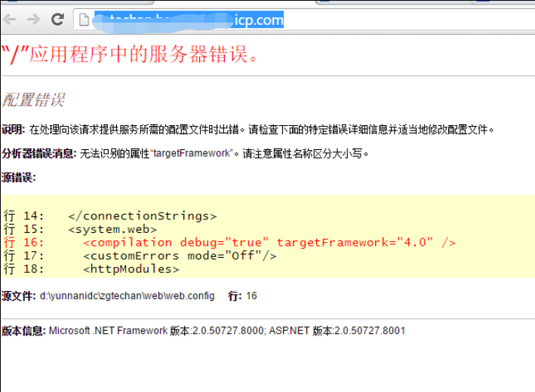Click line 18 httpModules tag
Viewport: 535px width, 392px height.
pos(131,269)
